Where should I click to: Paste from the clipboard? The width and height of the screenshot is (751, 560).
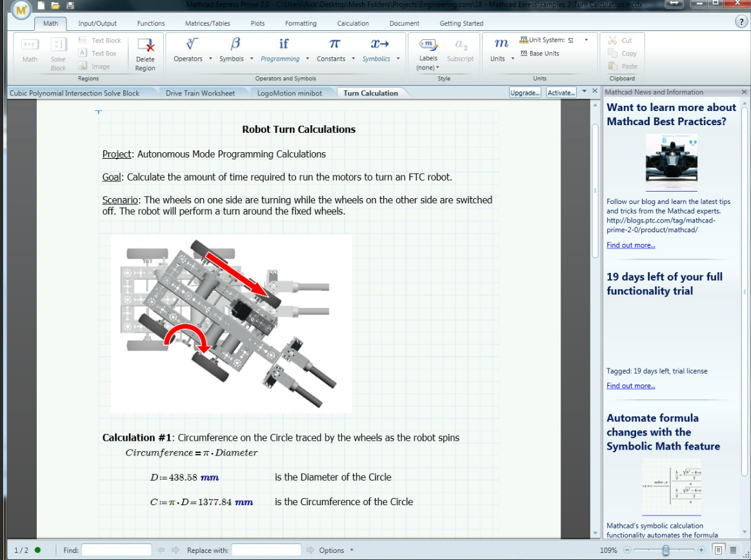[623, 66]
